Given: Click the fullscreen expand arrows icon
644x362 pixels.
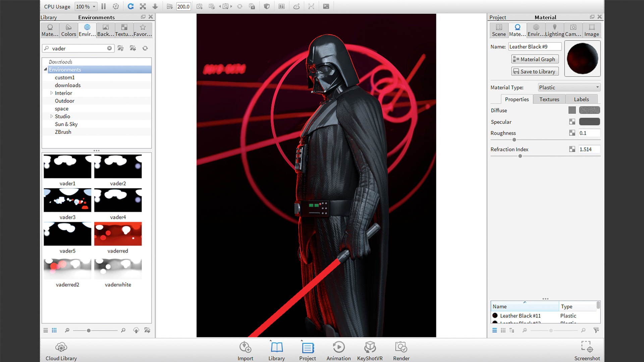Looking at the screenshot, I should tap(143, 6).
